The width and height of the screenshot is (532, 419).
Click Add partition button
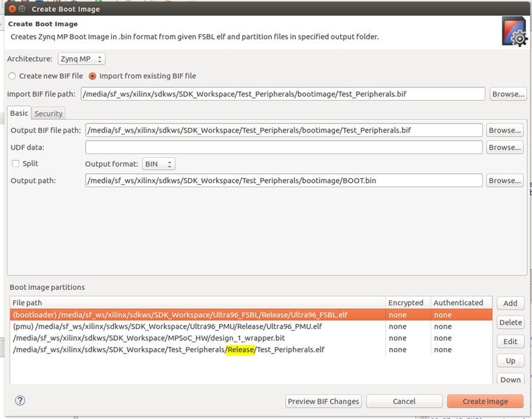[511, 303]
